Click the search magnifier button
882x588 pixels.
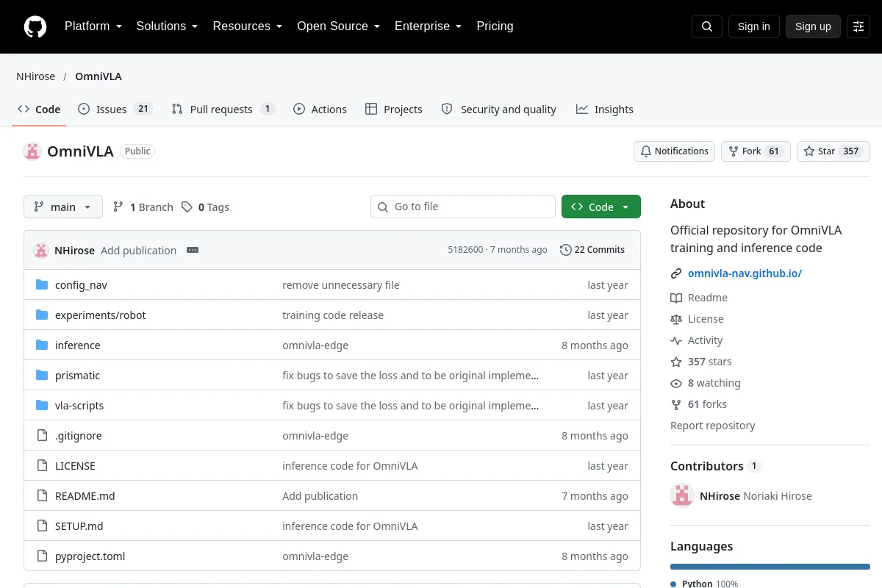click(x=707, y=26)
